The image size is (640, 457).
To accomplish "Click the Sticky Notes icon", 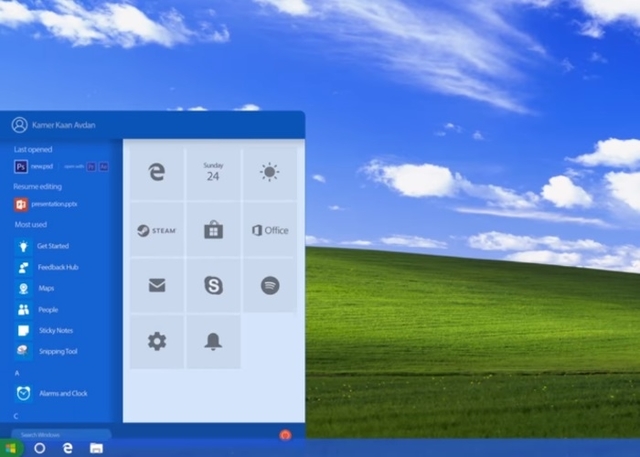I will [23, 331].
